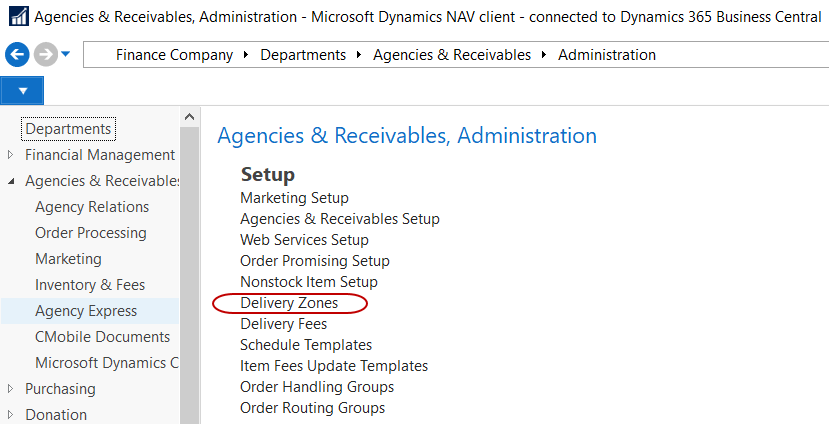Open the Delivery Zones setup link
The width and height of the screenshot is (829, 424).
pyautogui.click(x=289, y=303)
